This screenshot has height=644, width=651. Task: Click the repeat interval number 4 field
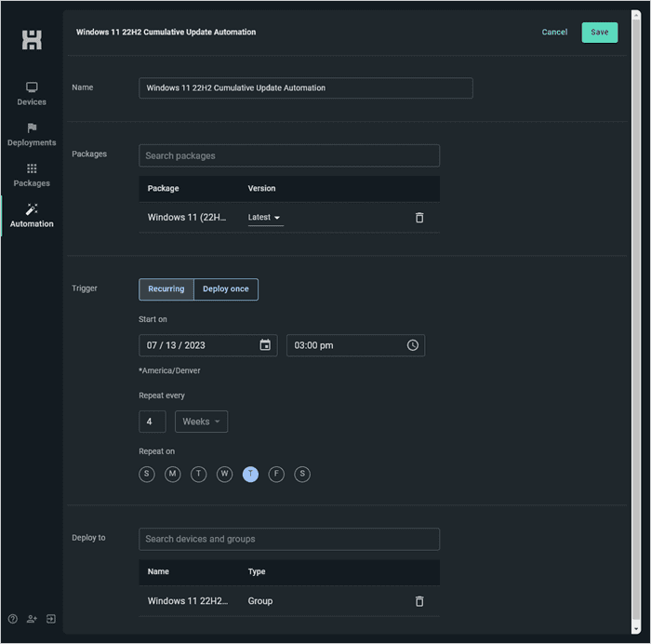(153, 422)
